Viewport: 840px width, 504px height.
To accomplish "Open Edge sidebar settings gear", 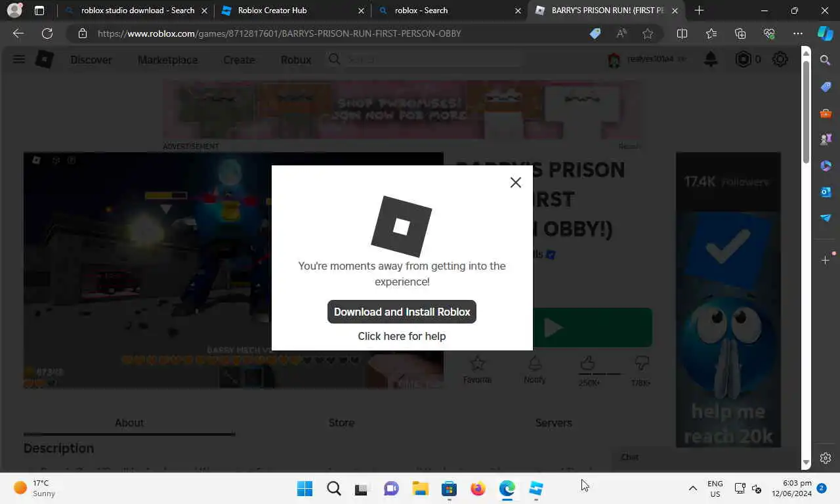I will (x=826, y=458).
